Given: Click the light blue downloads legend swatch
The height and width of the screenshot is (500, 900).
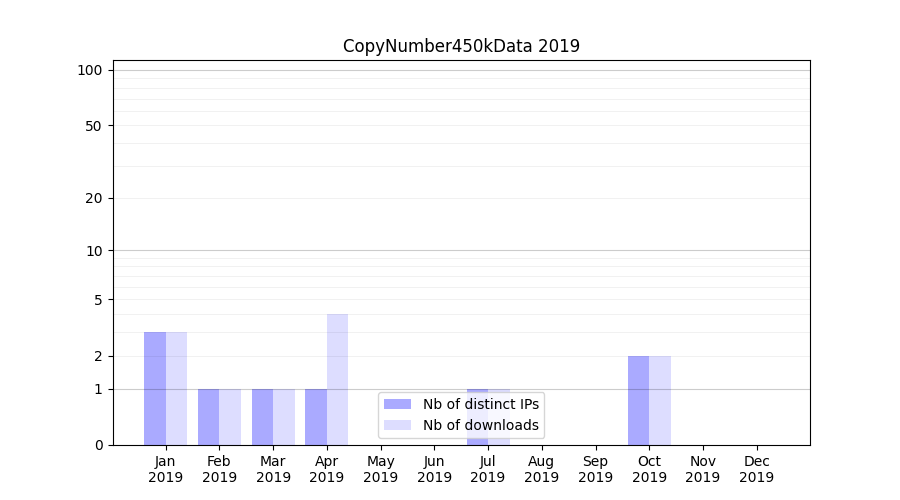Looking at the screenshot, I should (x=397, y=425).
